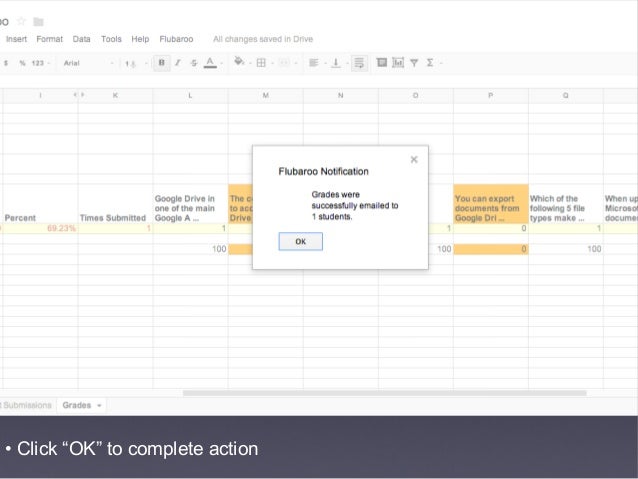Expand the text color dropdown arrow
Image resolution: width=638 pixels, height=479 pixels.
222,63
